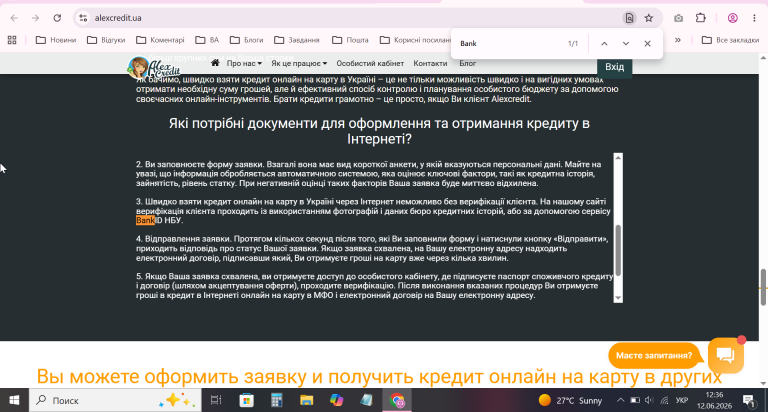Open the Copilot taskbar icon
Viewport: 768px width, 412px height.
(x=336, y=400)
